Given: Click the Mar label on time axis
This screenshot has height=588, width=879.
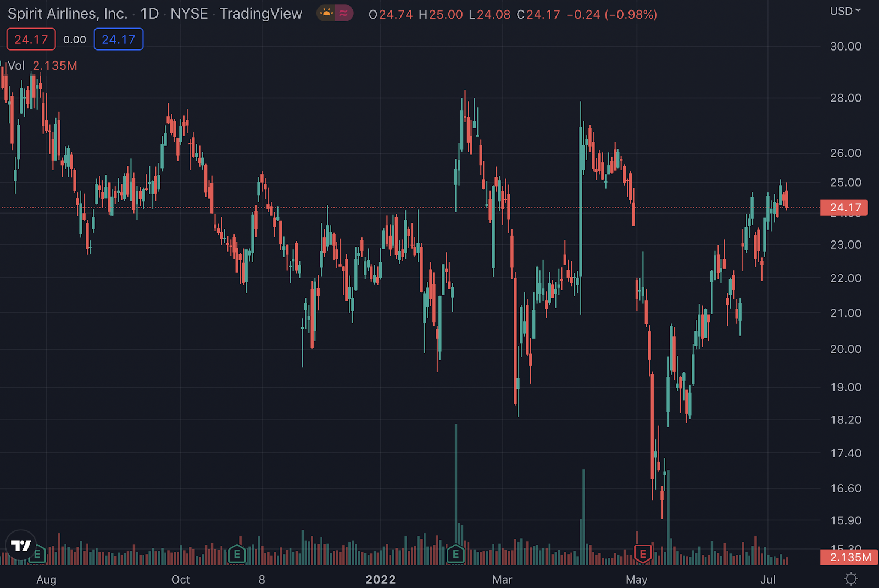Looking at the screenshot, I should point(502,580).
